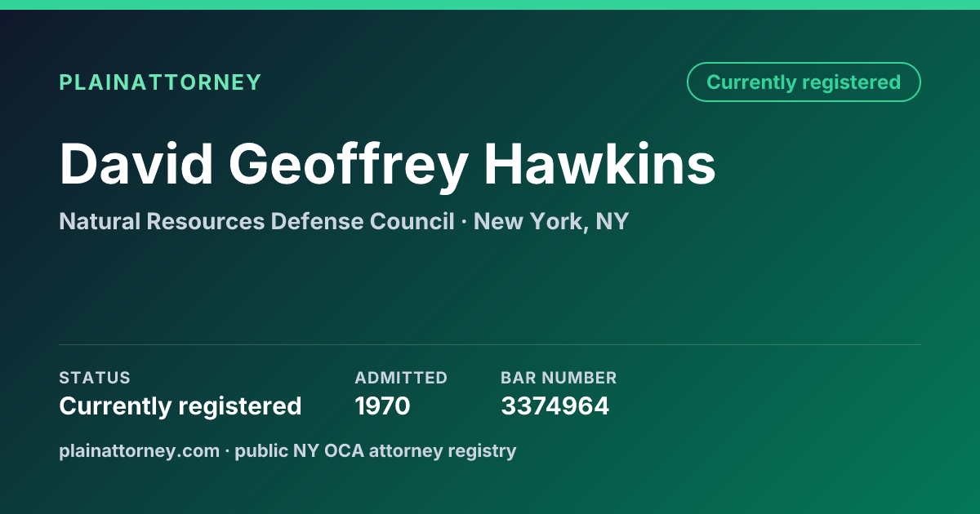Image resolution: width=980 pixels, height=514 pixels.
Task: Click the New York, NY location text
Action: (x=551, y=221)
